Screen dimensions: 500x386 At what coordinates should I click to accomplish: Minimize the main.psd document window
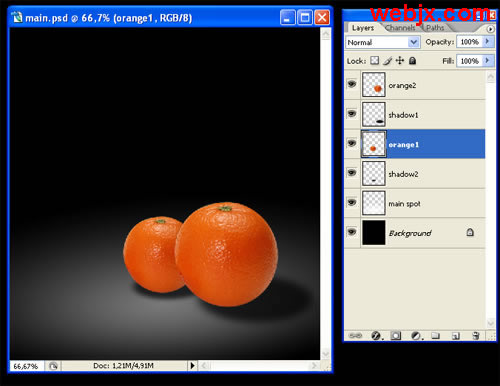tap(287, 17)
